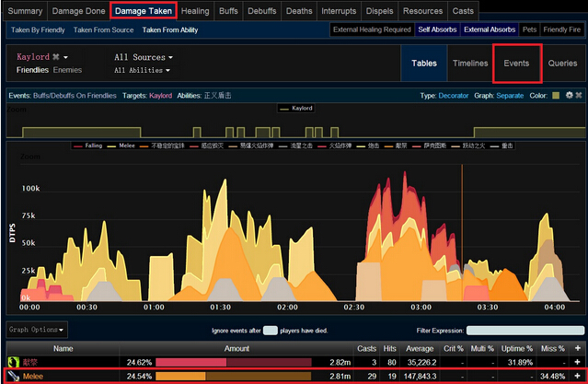Select the Taken By Friendly link

[x=38, y=29]
